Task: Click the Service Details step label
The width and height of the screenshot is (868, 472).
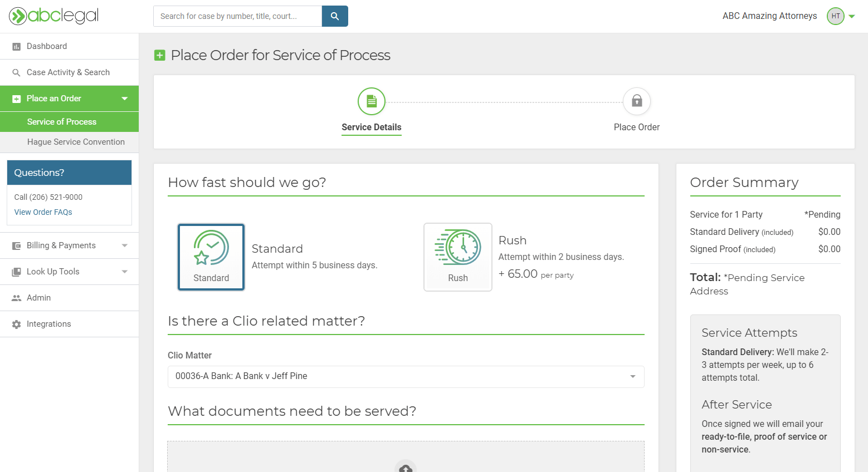Action: [372, 127]
